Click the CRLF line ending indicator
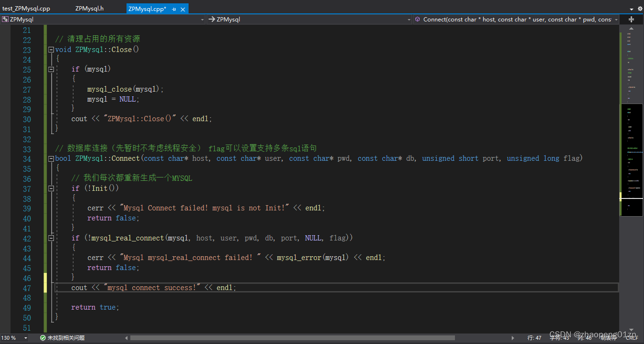This screenshot has width=644, height=344. [x=632, y=338]
